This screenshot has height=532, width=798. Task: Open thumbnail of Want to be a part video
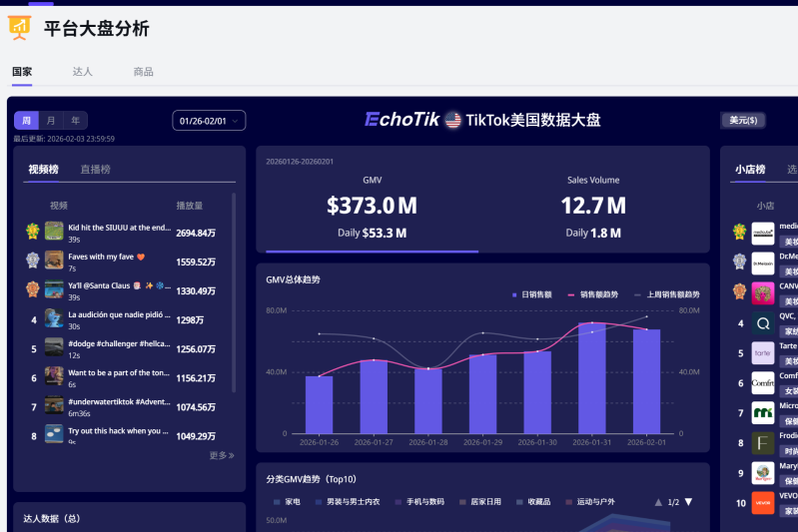[x=54, y=376]
